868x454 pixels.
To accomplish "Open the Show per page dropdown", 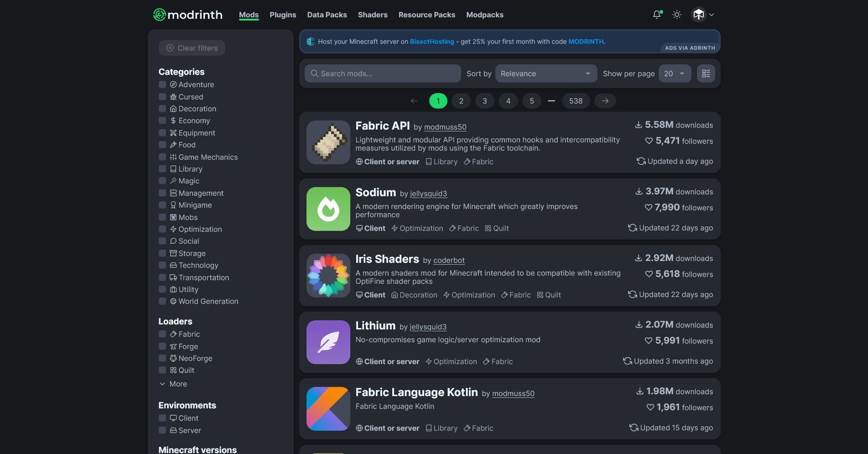I will pyautogui.click(x=675, y=73).
